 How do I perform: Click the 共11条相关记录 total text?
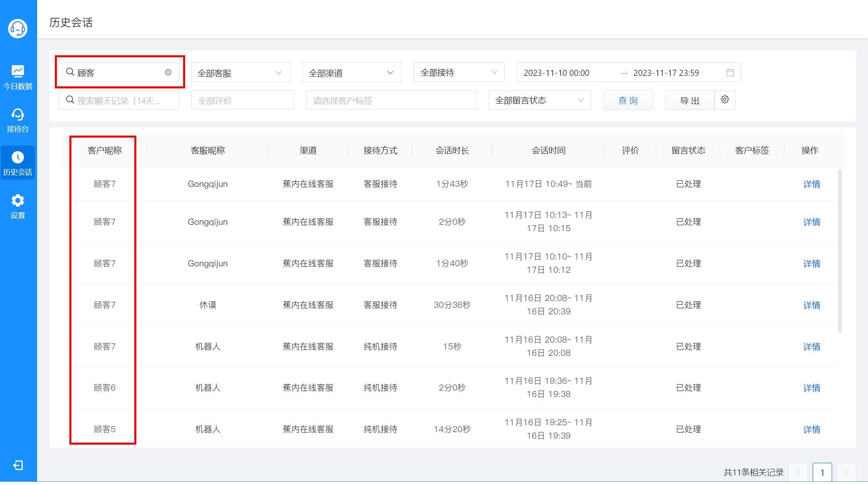pos(753,472)
